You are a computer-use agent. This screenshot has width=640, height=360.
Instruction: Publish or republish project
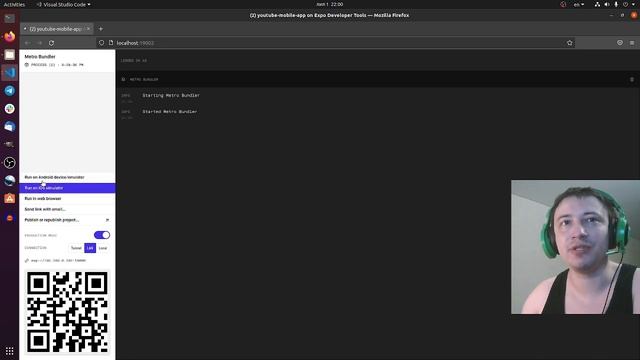[67, 220]
